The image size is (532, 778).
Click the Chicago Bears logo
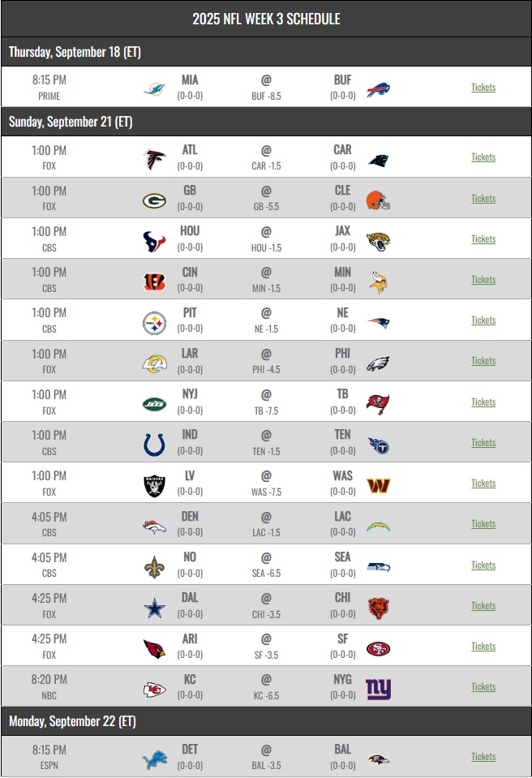[378, 608]
